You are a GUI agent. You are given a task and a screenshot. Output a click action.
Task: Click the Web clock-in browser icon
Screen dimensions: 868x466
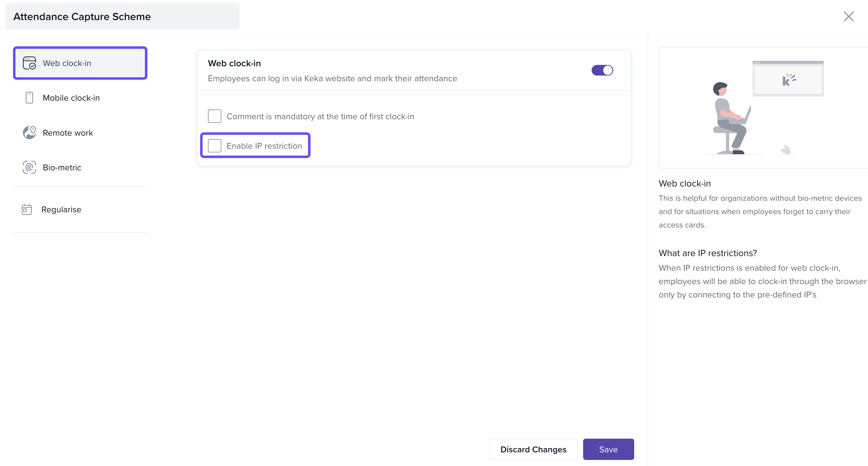pos(29,63)
